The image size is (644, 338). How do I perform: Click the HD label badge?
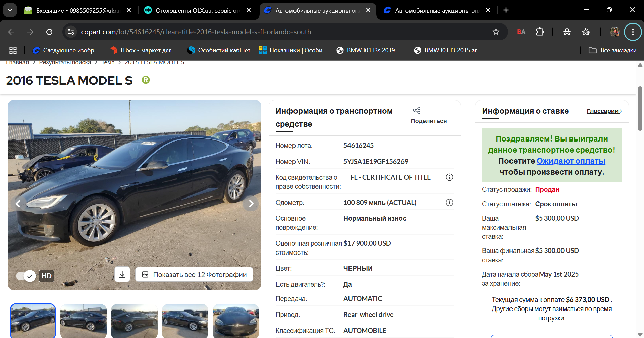tap(47, 276)
